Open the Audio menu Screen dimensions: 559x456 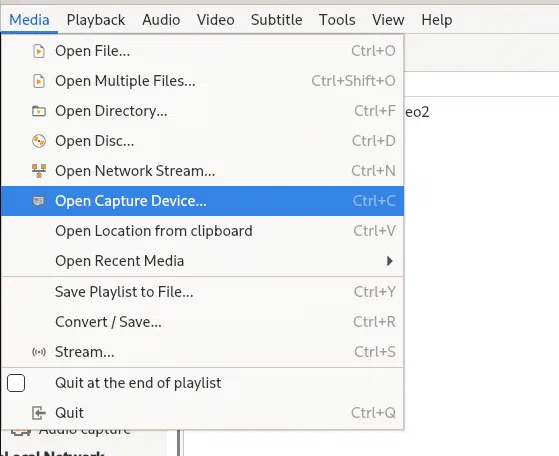[161, 20]
